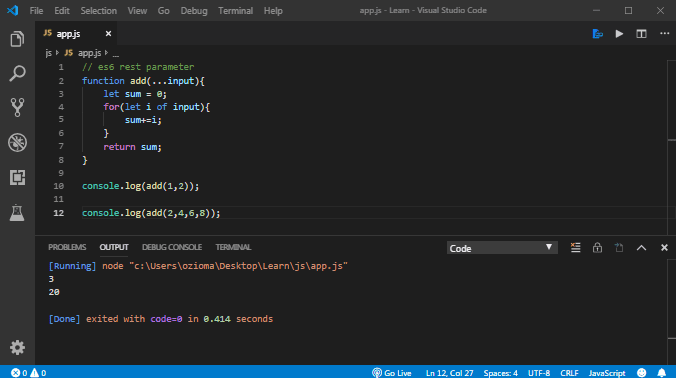Viewport: 676px width, 378px height.
Task: Click the js folder in breadcrumbs
Action: tap(48, 53)
